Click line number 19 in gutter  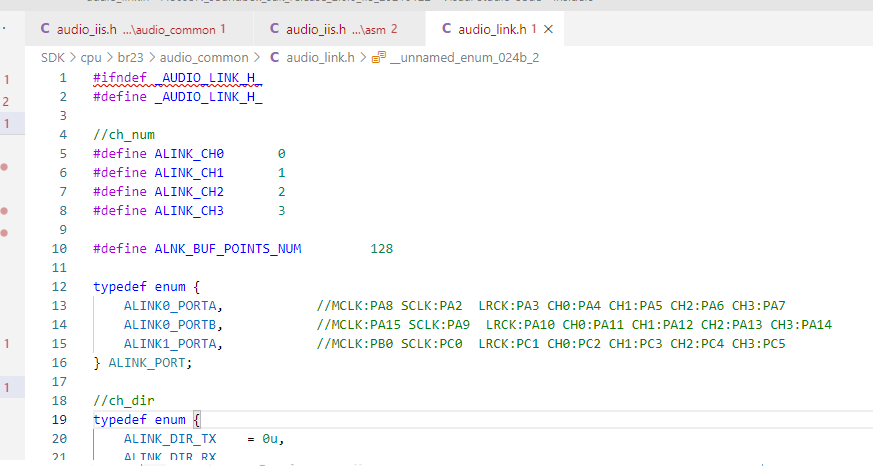click(x=59, y=420)
